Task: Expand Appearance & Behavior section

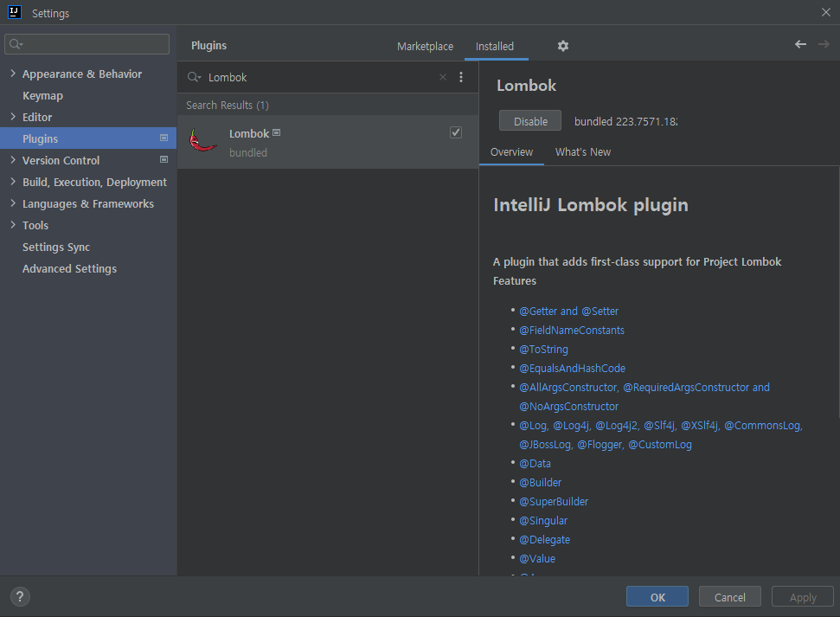Action: click(13, 74)
